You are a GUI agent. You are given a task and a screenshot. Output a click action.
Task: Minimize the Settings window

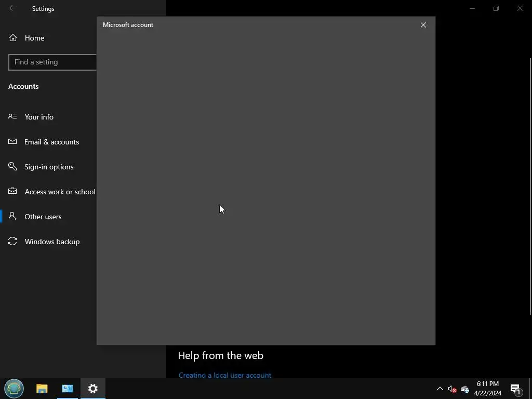[472, 8]
